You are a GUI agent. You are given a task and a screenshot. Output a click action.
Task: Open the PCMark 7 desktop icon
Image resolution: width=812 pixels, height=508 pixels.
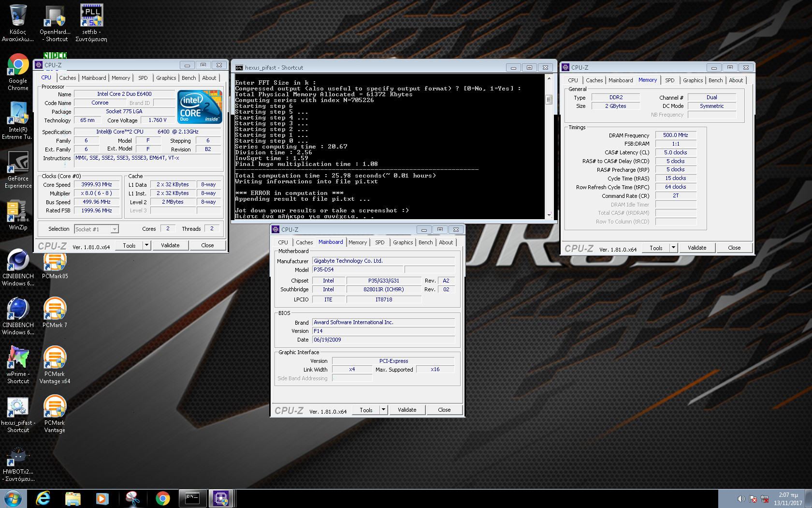(55, 313)
